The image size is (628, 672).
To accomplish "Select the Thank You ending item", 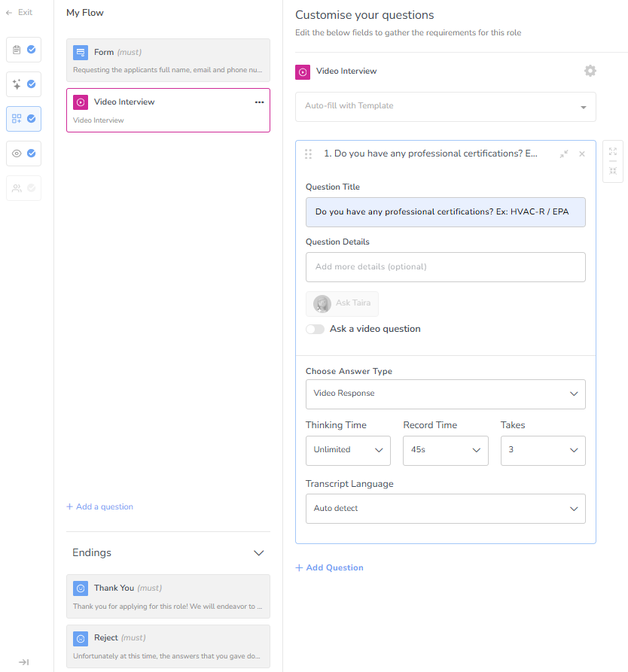I will coord(168,596).
